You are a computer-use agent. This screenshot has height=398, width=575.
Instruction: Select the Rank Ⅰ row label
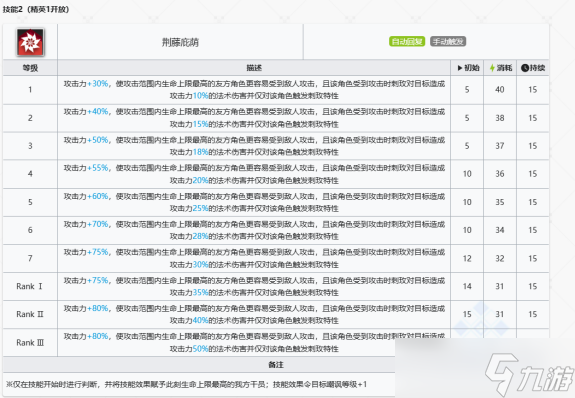click(x=29, y=286)
